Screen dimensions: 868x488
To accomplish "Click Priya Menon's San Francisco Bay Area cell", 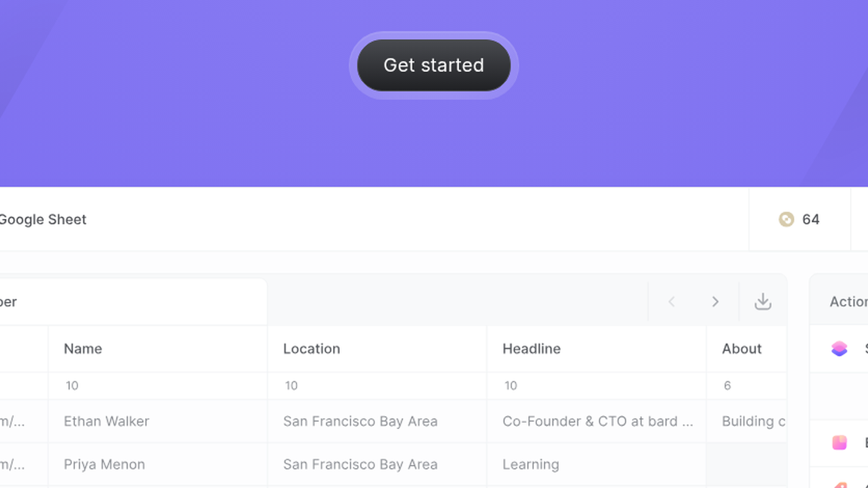I will (378, 464).
